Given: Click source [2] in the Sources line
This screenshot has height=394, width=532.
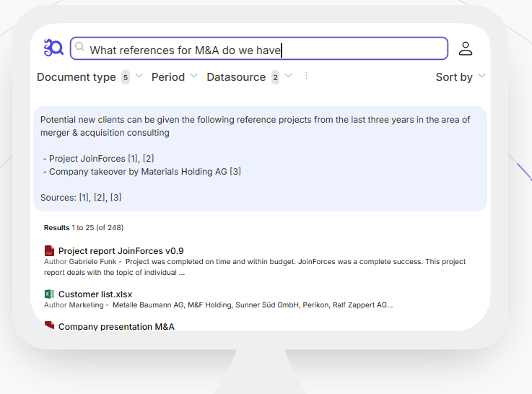Looking at the screenshot, I should point(100,197).
